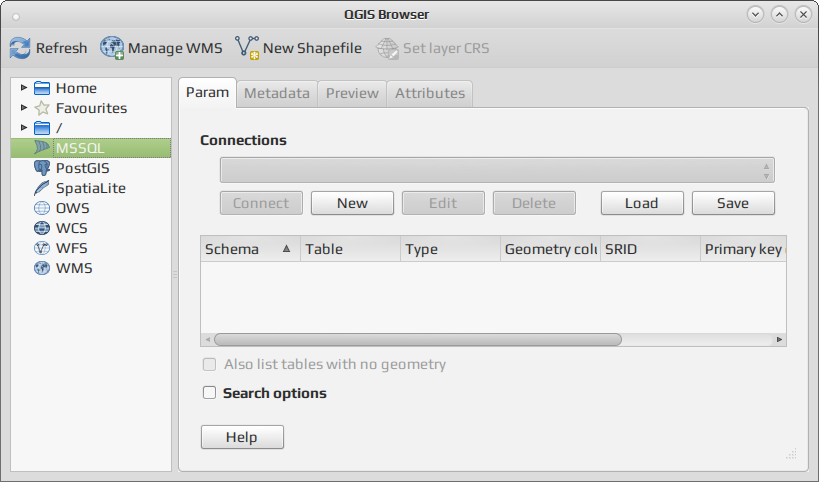
Task: Click the Refresh toolbar icon
Action: tap(20, 48)
